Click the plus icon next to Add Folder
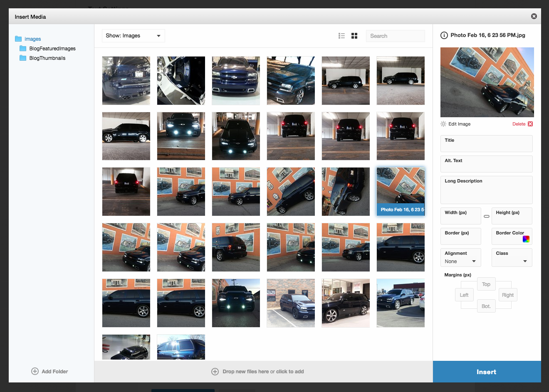The width and height of the screenshot is (549, 392). click(x=35, y=371)
